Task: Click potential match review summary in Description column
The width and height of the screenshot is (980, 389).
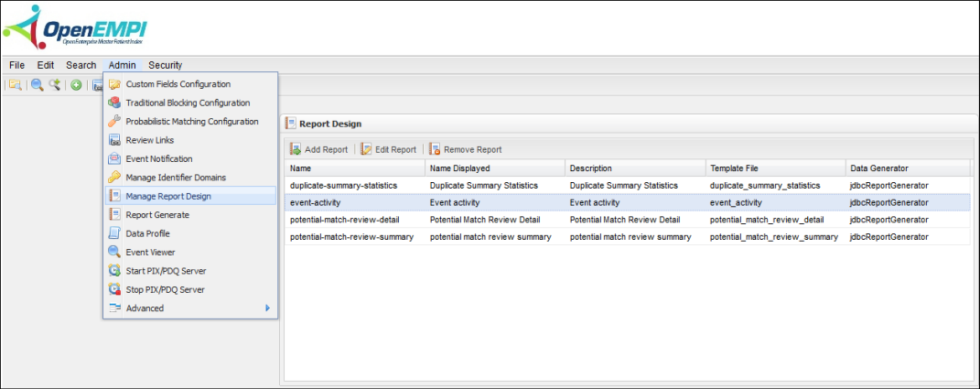Action: coord(635,236)
